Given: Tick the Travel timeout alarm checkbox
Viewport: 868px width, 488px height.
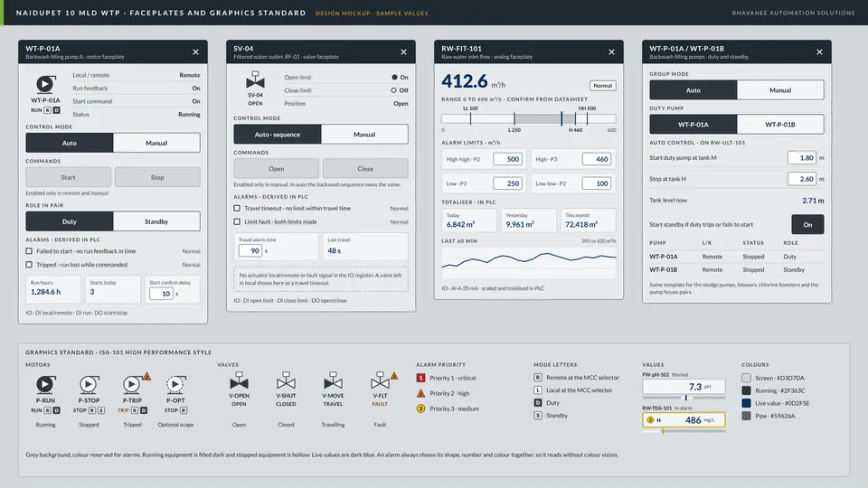Looking at the screenshot, I should click(237, 208).
